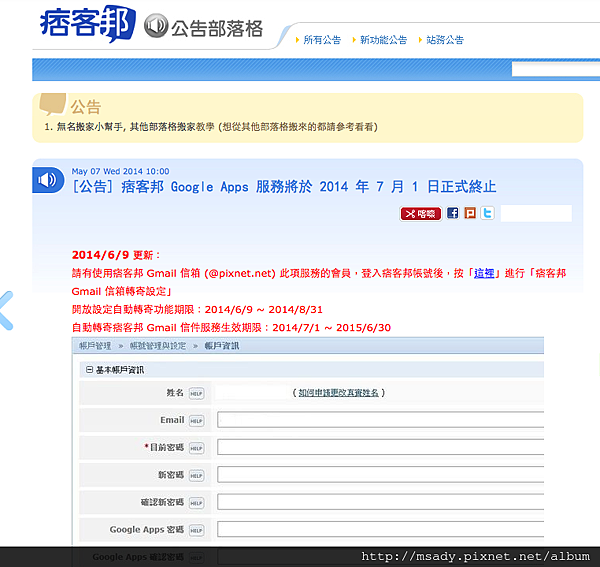Click the 帳戶資訊 breadcrumb

pos(222,346)
